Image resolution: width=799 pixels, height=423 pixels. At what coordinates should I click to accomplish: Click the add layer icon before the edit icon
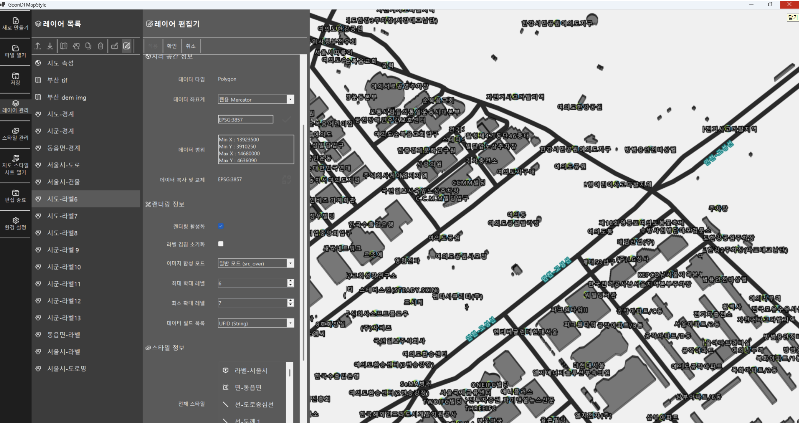click(115, 46)
